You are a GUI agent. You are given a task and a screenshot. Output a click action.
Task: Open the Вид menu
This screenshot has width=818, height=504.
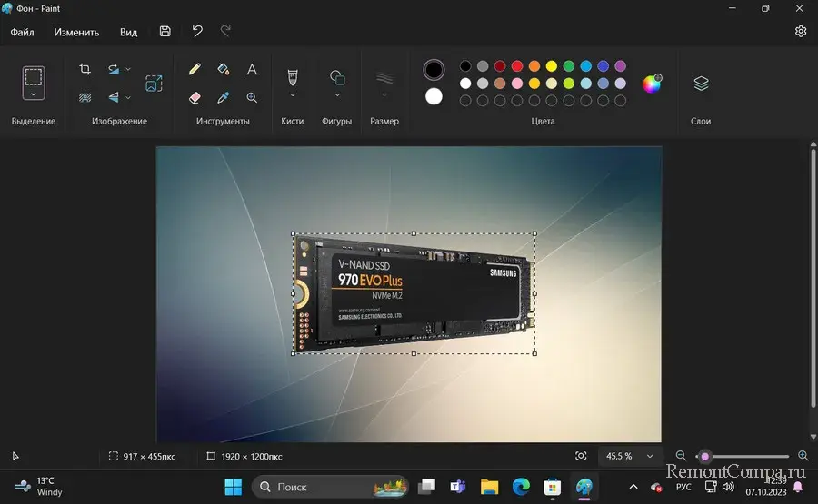point(129,32)
